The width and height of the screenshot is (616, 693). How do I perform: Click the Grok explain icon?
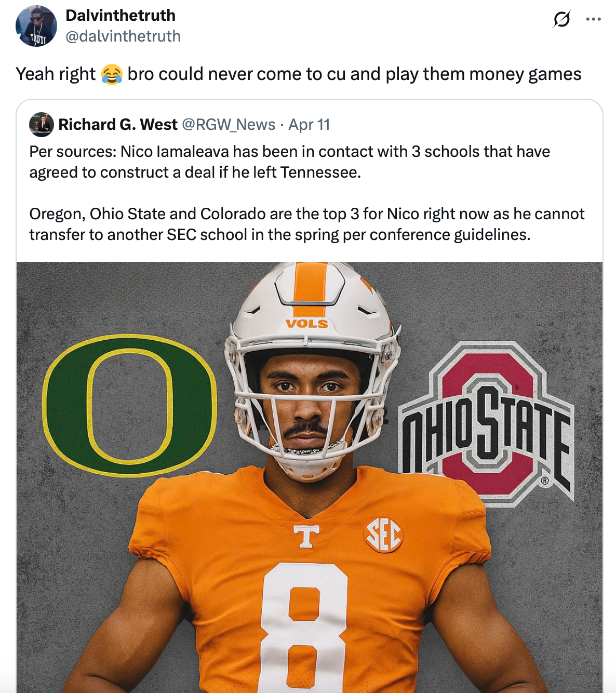(x=561, y=20)
